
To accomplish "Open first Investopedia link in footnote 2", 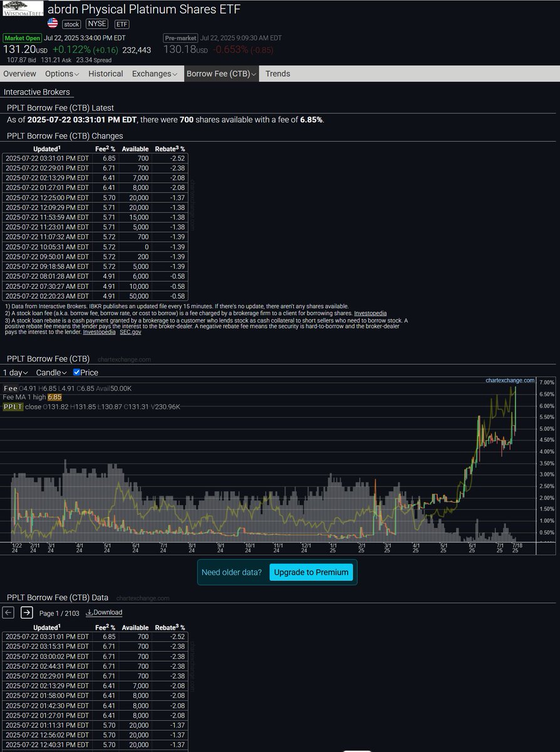I will 370,313.
